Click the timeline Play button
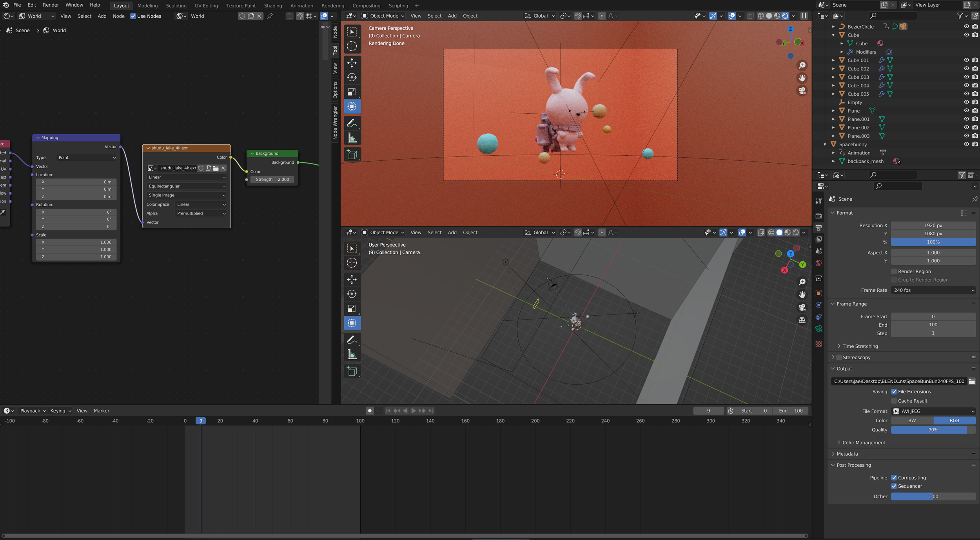 tap(413, 411)
